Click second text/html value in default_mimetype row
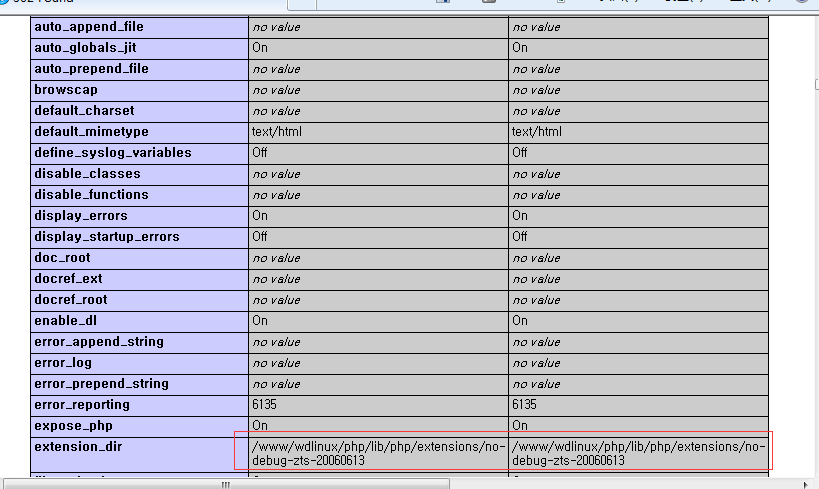 (x=536, y=132)
